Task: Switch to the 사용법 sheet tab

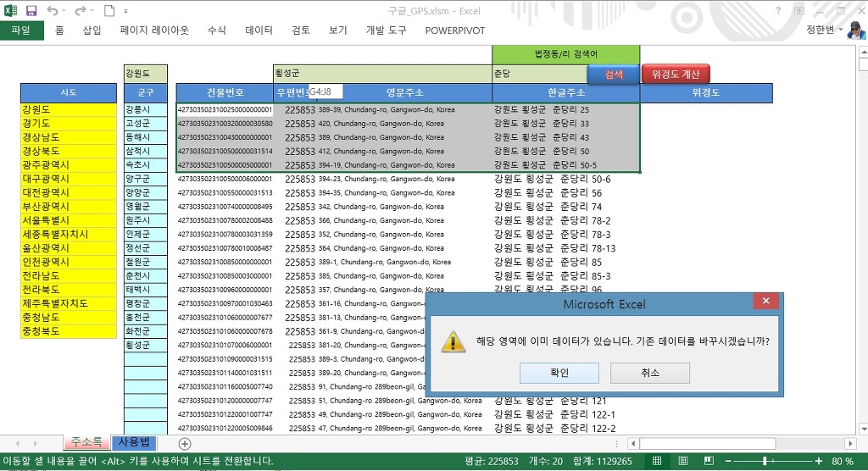Action: click(133, 442)
